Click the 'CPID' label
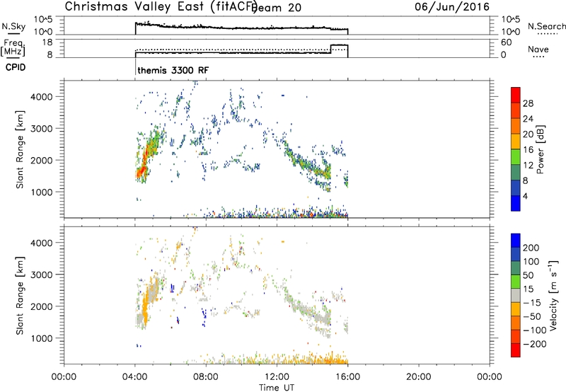 16,67
